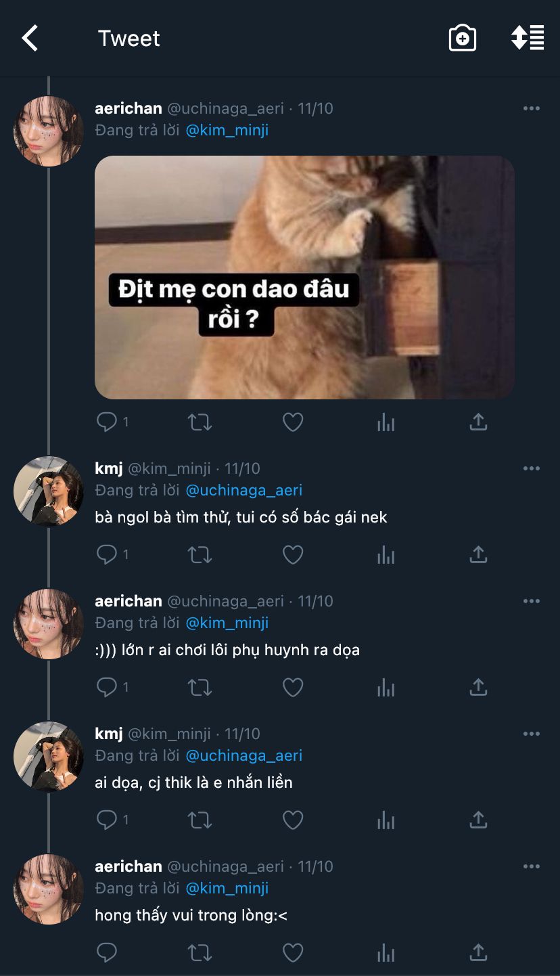This screenshot has width=560, height=976.
Task: Retweet the cat meme tweet
Action: pos(200,423)
